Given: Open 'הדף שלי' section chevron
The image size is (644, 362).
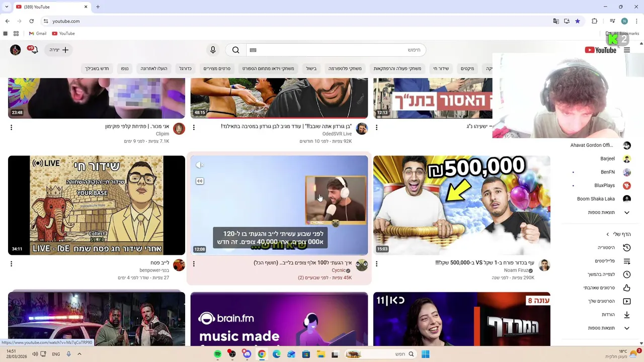Looking at the screenshot, I should tap(607, 234).
